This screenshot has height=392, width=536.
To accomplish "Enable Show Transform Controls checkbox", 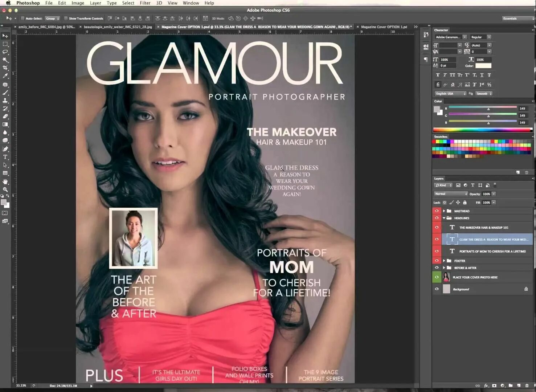I will click(66, 18).
